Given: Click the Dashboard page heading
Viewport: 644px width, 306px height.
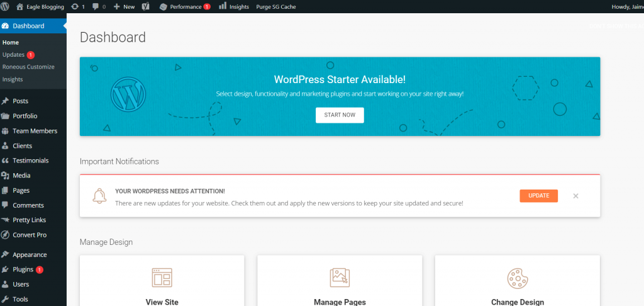Looking at the screenshot, I should tap(113, 37).
